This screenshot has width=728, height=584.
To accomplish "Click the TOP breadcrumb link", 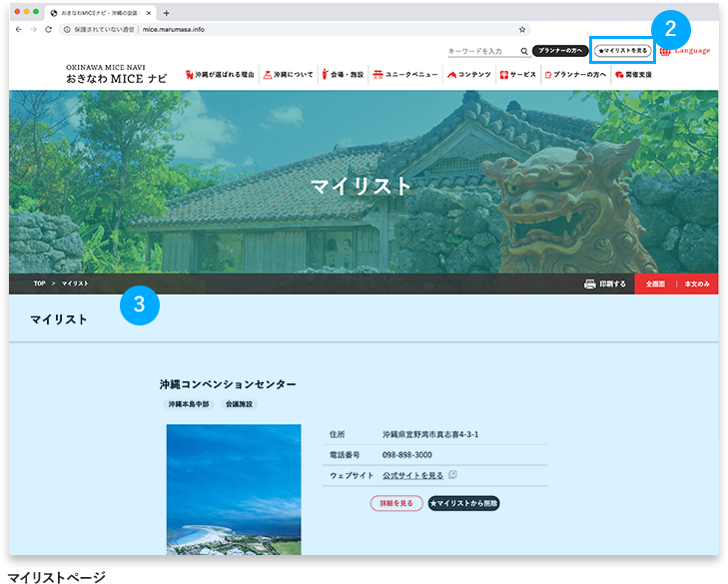I will [40, 284].
